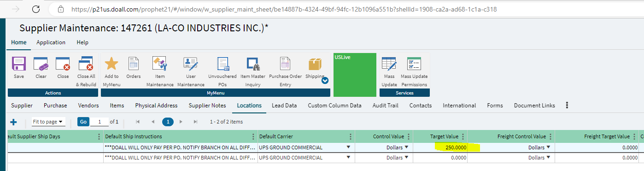The image size is (644, 171).
Task: Open Default Carrier dropdown in first row
Action: tap(348, 147)
